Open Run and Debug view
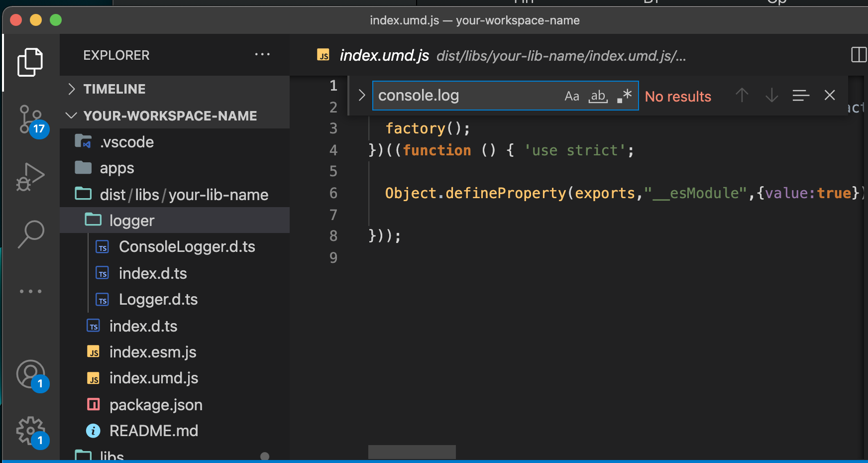 click(x=30, y=177)
